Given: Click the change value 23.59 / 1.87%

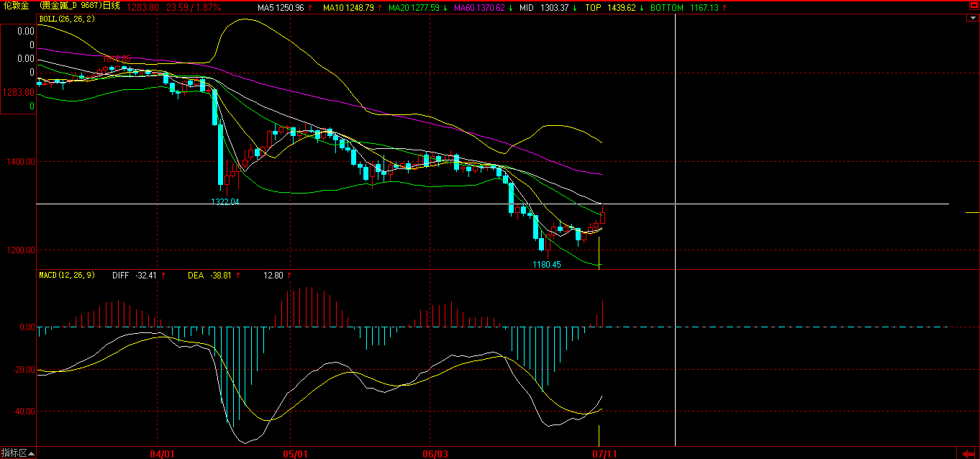Looking at the screenshot, I should click(x=194, y=7).
